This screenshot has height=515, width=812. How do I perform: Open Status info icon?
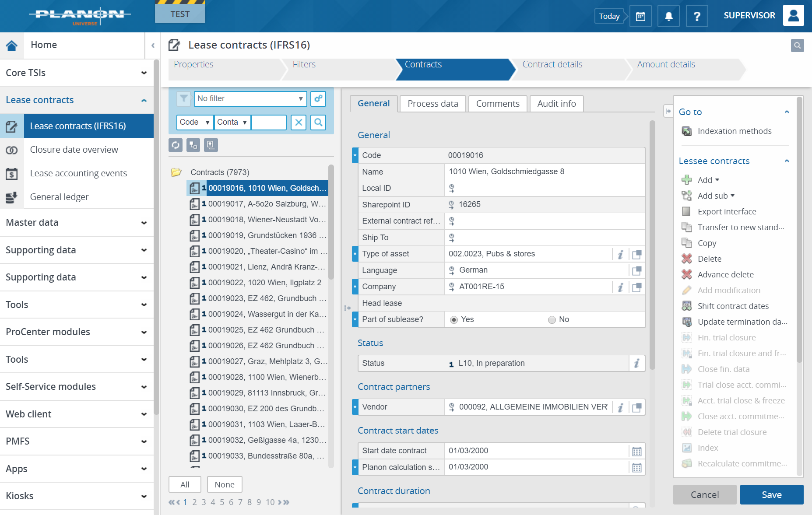(637, 363)
